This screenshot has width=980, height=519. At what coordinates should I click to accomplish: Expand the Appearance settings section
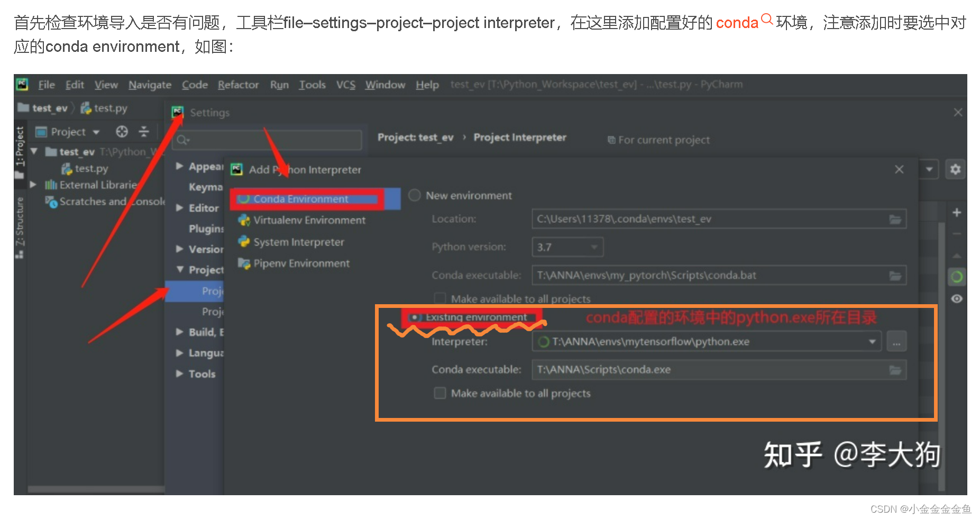click(180, 166)
